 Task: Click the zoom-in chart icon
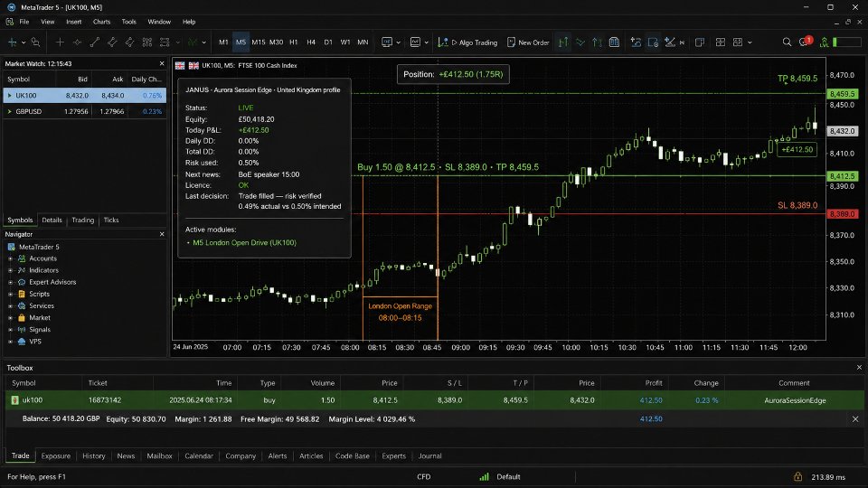(636, 42)
